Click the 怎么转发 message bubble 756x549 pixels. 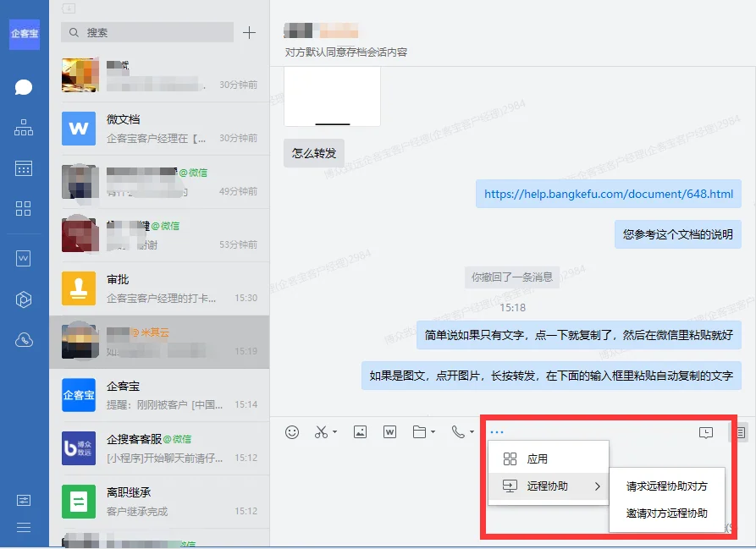314,153
